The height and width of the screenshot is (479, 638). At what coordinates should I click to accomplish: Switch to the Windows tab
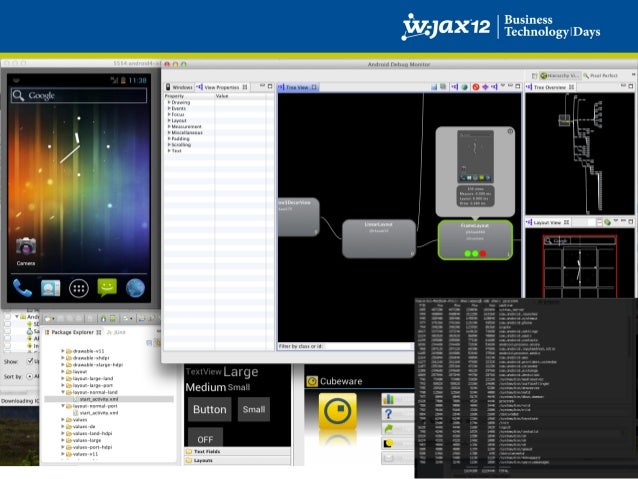[x=179, y=87]
